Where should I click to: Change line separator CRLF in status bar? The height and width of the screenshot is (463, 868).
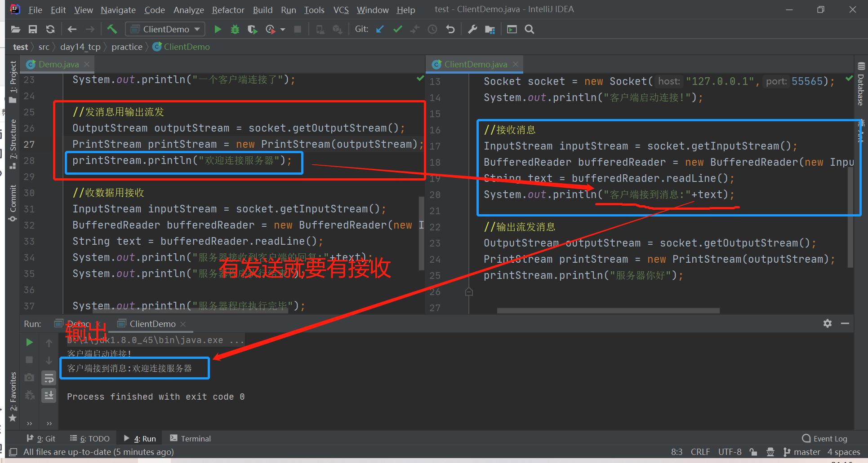click(x=700, y=452)
